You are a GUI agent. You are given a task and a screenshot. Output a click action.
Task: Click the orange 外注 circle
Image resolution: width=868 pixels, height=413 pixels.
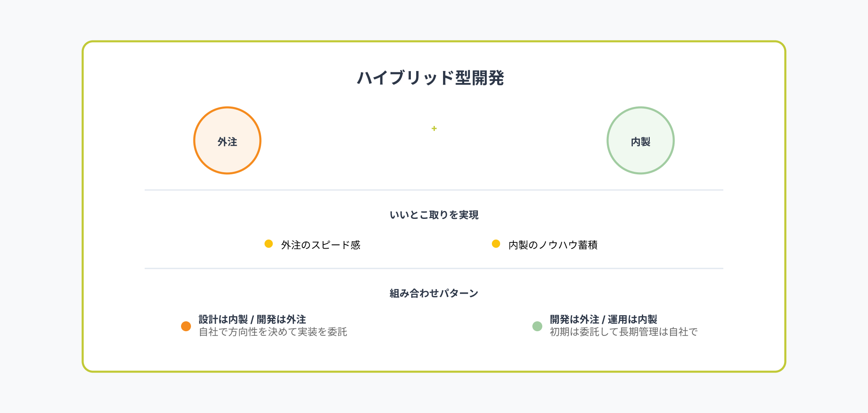click(227, 140)
